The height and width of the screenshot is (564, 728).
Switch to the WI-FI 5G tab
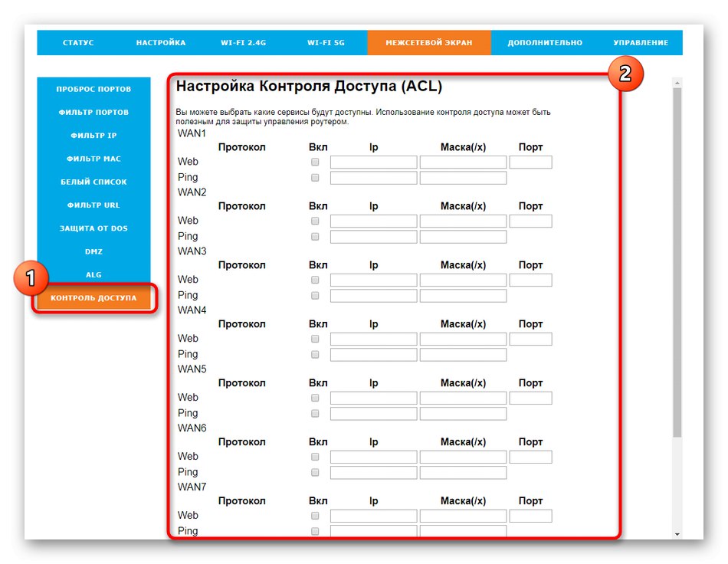tap(328, 43)
